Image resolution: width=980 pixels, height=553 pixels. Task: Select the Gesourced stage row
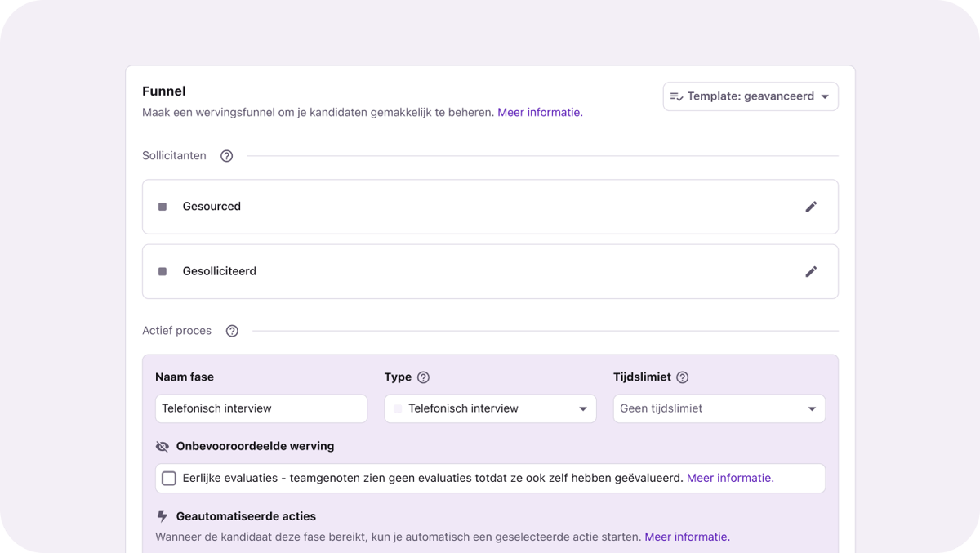coord(490,207)
